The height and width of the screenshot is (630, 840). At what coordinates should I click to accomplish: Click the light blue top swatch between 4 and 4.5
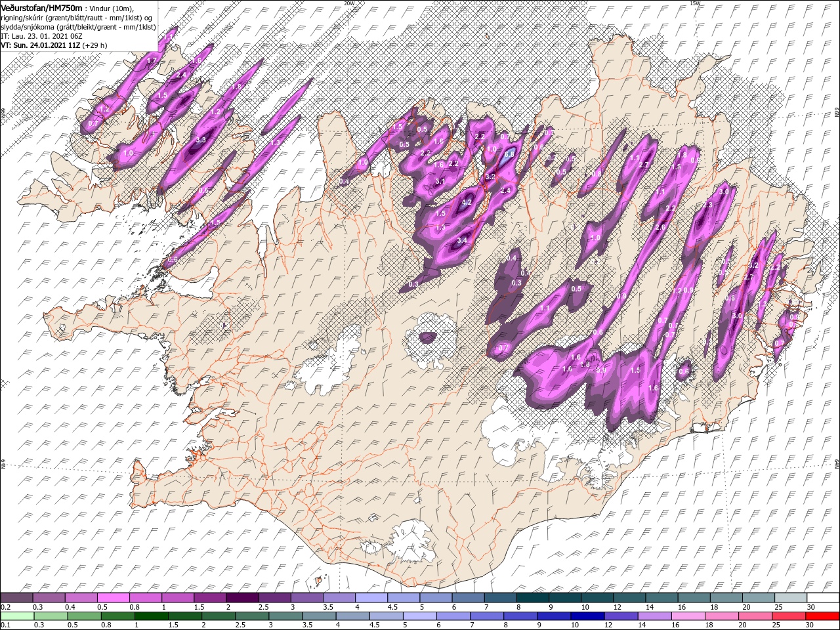pyautogui.click(x=371, y=598)
